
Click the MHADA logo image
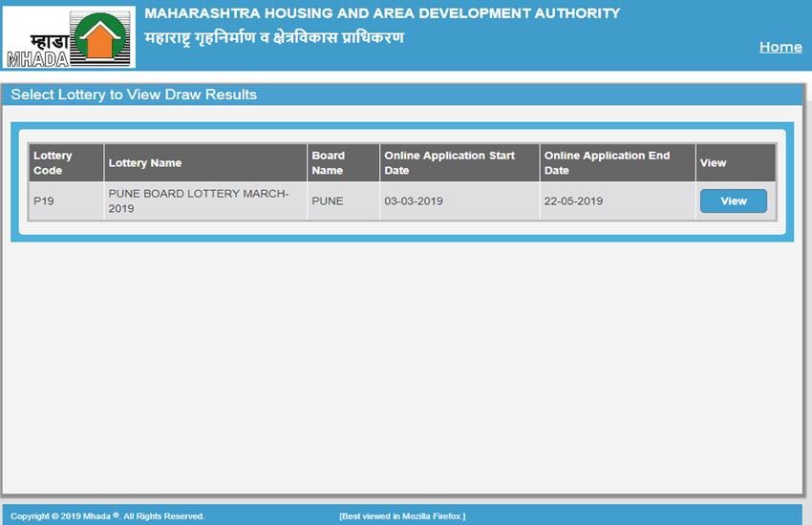pos(69,38)
